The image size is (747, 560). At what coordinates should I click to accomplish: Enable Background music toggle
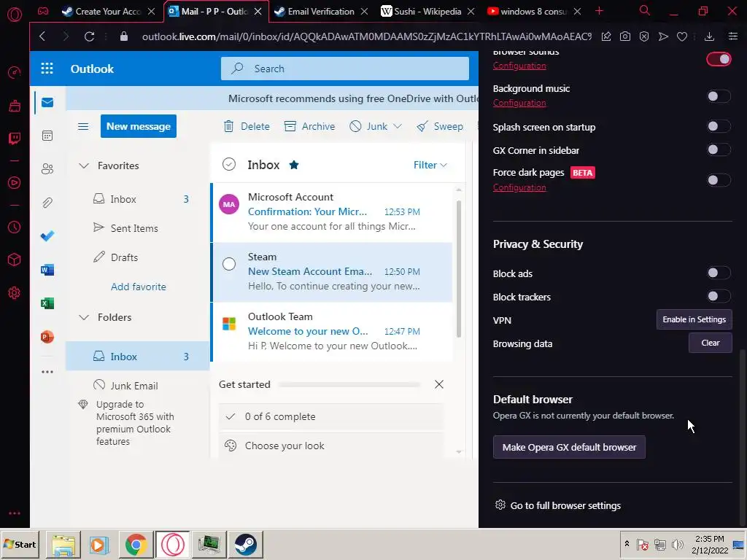point(719,97)
